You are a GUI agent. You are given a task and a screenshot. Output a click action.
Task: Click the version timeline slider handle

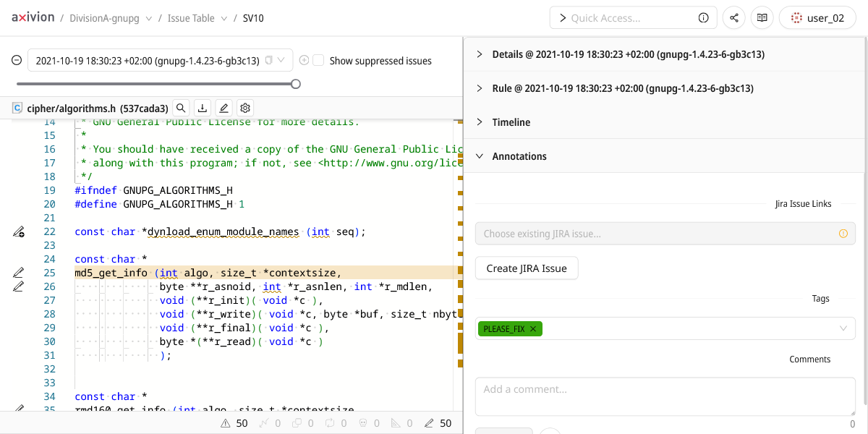[x=296, y=84]
